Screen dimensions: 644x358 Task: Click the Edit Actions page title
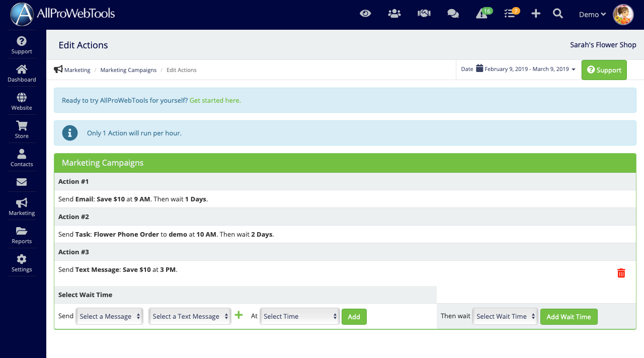pyautogui.click(x=84, y=45)
